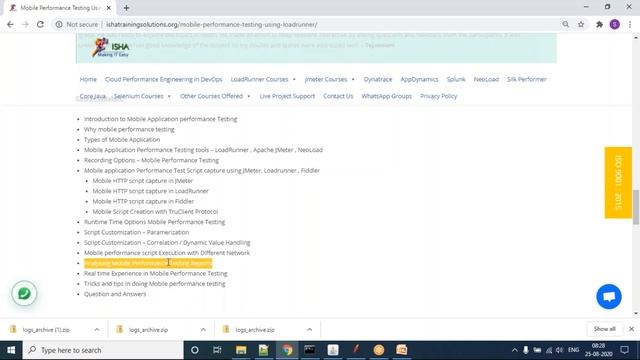
Task: Click 'Introduction to Mobile Application performance Testing'
Action: [160, 119]
